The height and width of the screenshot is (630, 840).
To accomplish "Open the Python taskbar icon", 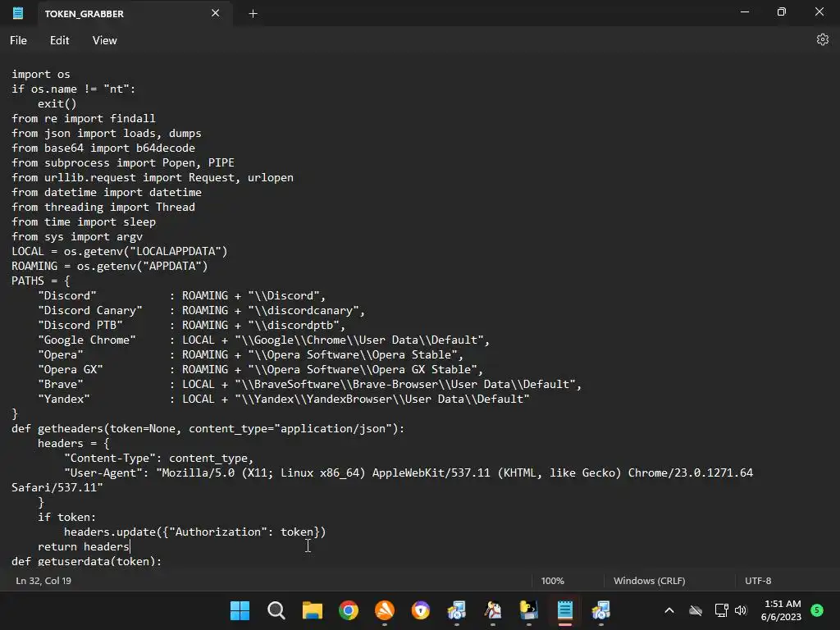I will point(529,610).
